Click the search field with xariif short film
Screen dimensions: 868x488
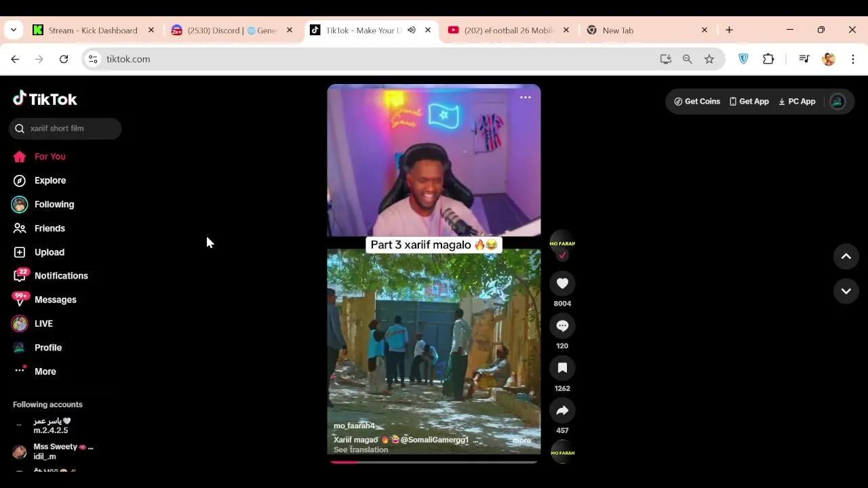click(65, 128)
